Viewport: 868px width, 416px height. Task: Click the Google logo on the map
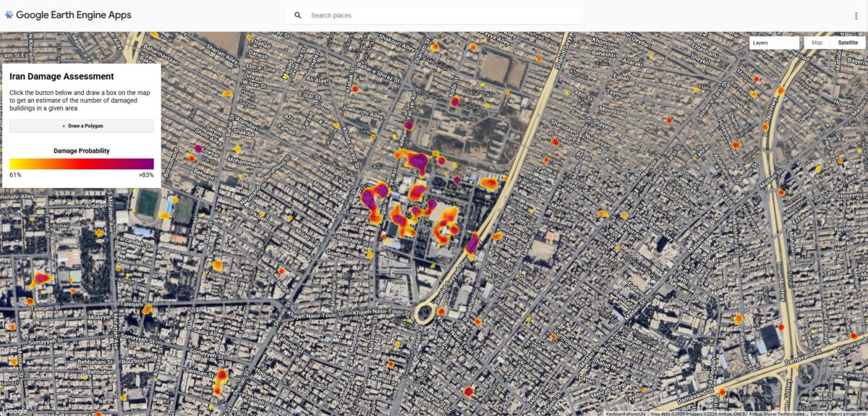click(x=14, y=411)
